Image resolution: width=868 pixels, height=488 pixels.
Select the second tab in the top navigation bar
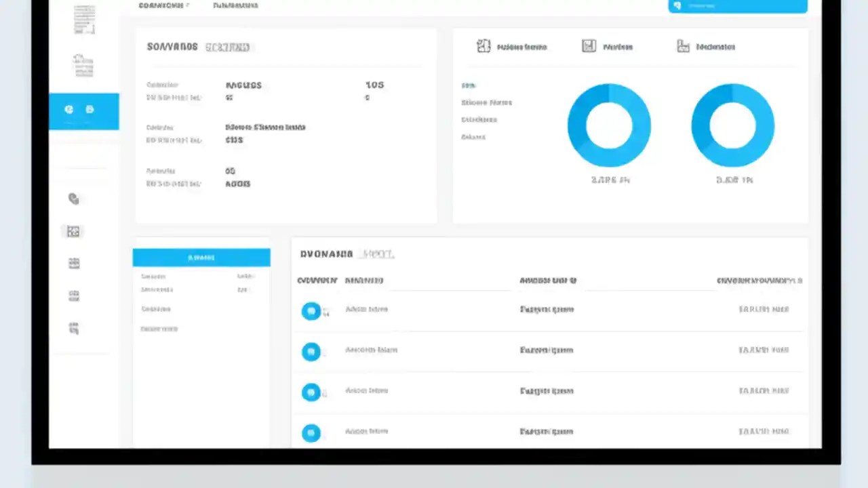pyautogui.click(x=235, y=5)
